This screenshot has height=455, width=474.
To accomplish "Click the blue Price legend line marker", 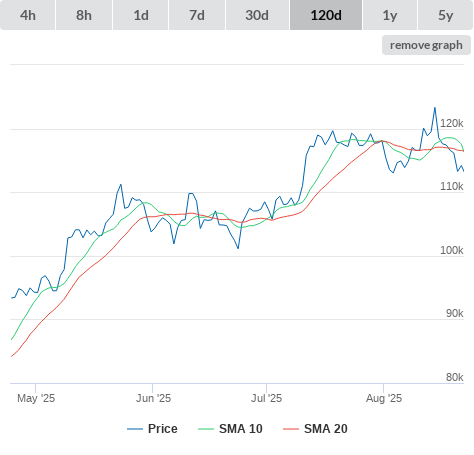I will [x=135, y=429].
